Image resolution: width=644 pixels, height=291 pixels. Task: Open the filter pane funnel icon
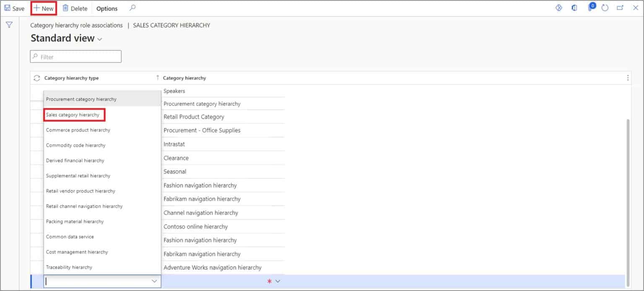(9, 25)
